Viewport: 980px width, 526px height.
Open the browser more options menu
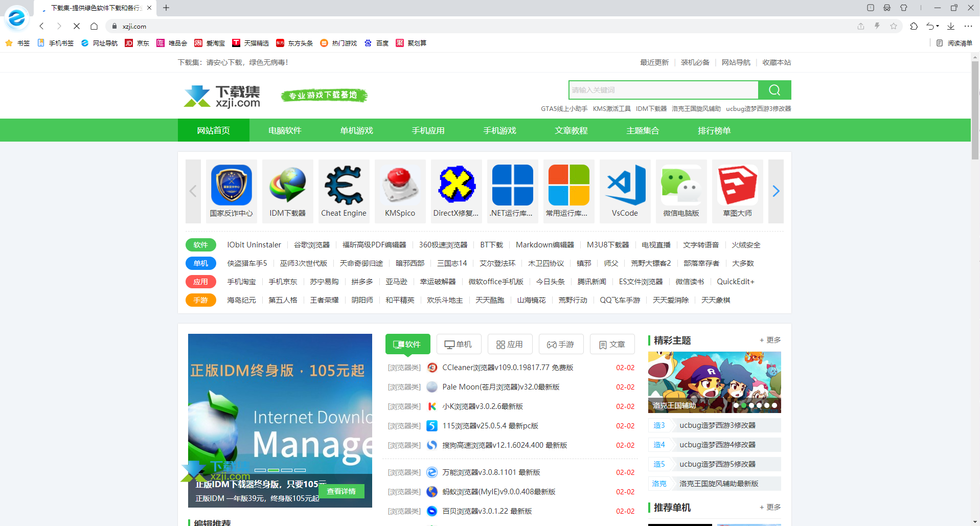pyautogui.click(x=968, y=26)
